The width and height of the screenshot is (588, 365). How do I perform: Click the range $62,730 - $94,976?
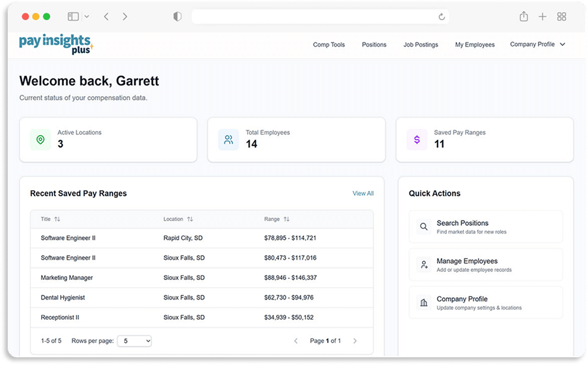click(x=289, y=298)
